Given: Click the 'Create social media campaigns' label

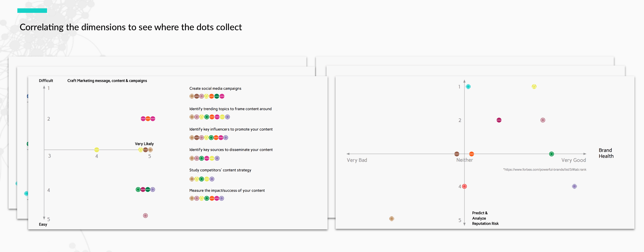Looking at the screenshot, I should tap(215, 88).
